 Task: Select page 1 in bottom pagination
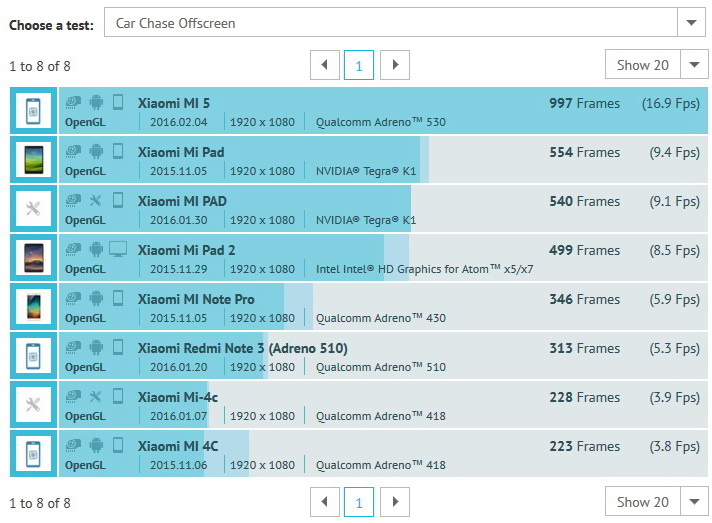tap(359, 502)
